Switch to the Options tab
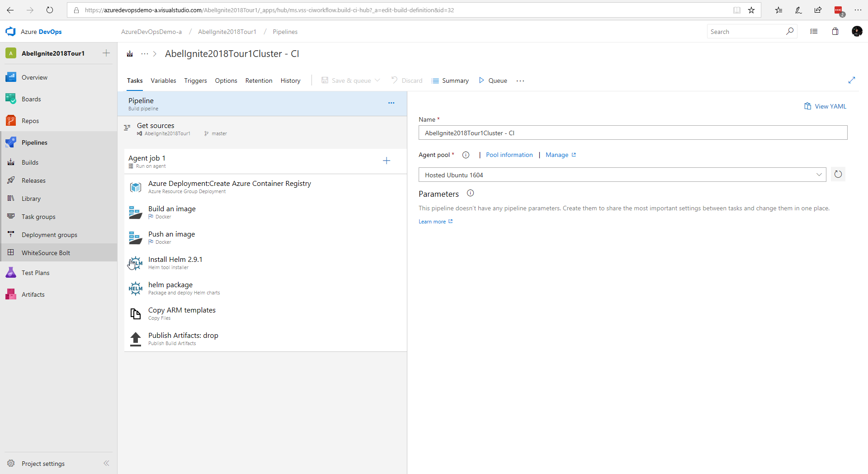The image size is (868, 474). coord(226,81)
